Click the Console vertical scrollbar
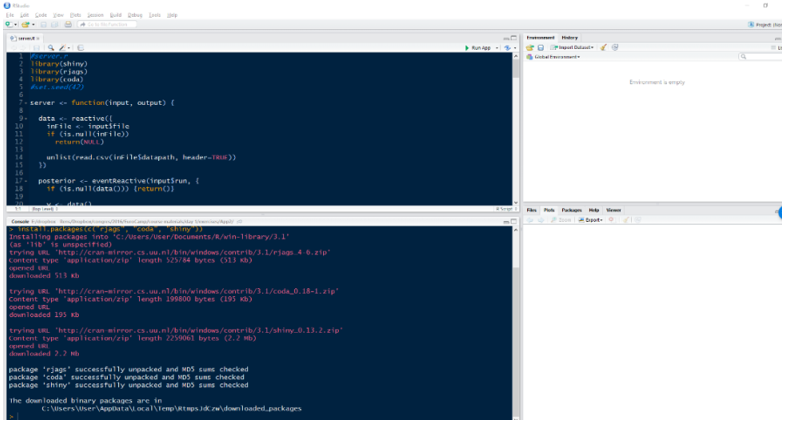786x422 pixels. point(516,321)
